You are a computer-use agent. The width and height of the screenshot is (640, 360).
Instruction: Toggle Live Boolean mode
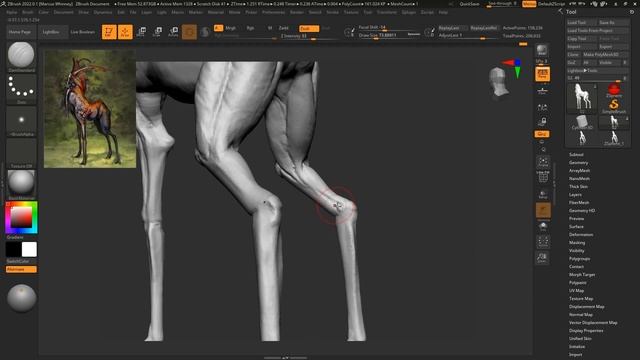tap(83, 32)
